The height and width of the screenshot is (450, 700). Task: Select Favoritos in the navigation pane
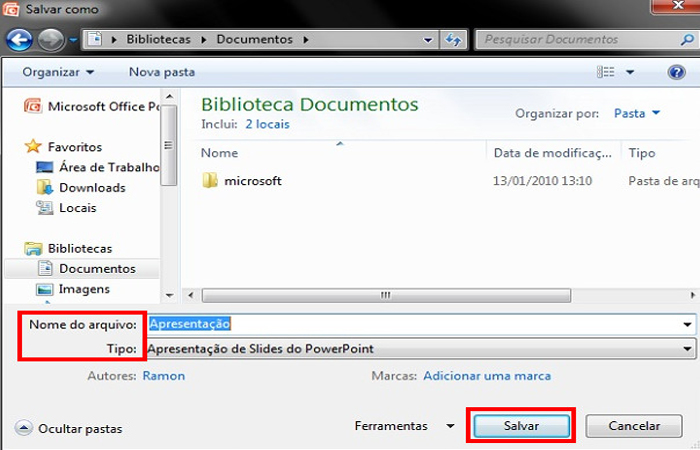63,146
